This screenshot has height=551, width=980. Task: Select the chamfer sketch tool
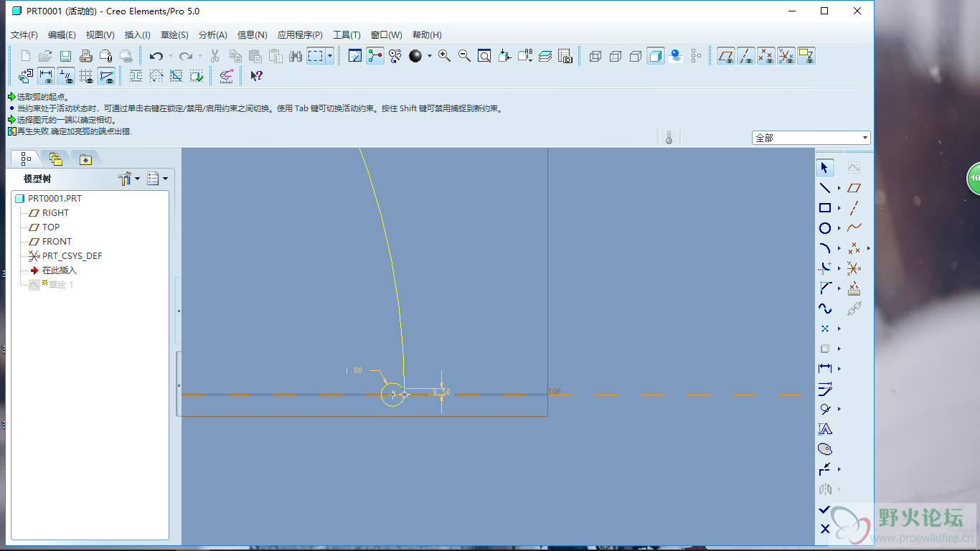(825, 288)
